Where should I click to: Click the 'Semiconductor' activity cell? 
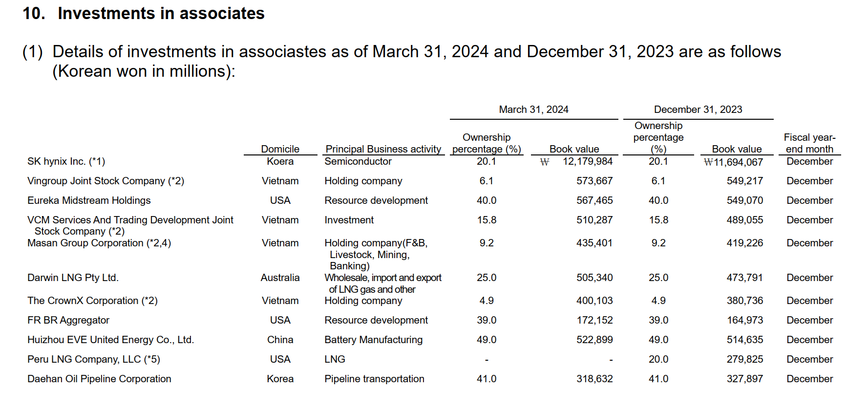click(x=358, y=161)
